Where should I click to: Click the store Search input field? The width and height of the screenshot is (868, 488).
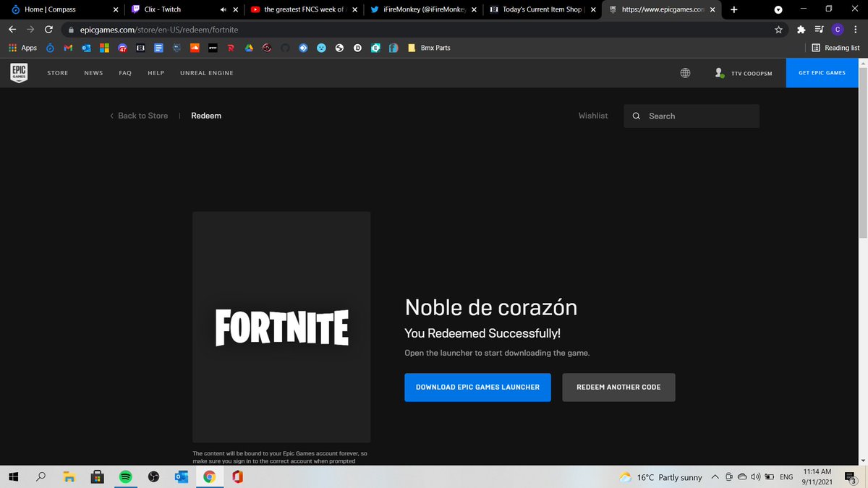[692, 116]
